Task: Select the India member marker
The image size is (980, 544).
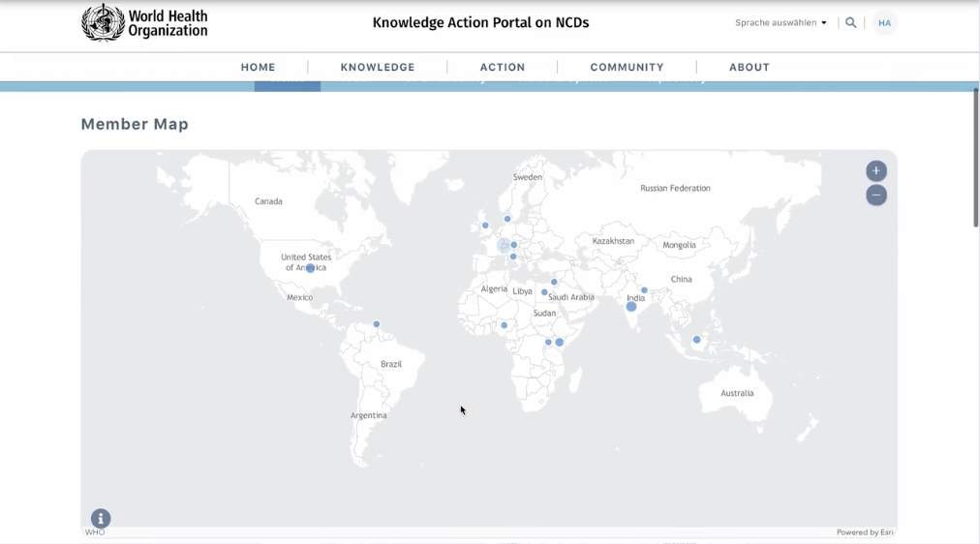Action: pos(631,307)
